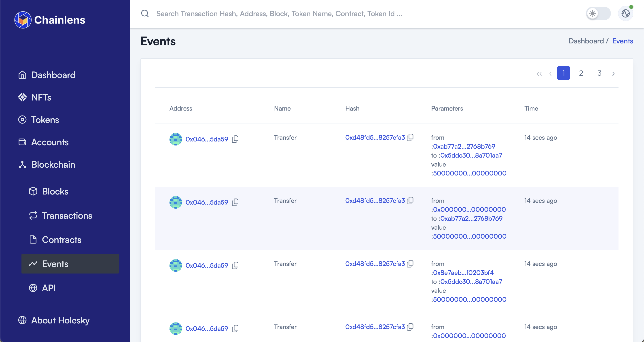The width and height of the screenshot is (644, 342).
Task: Switch to results page 2
Action: point(581,73)
